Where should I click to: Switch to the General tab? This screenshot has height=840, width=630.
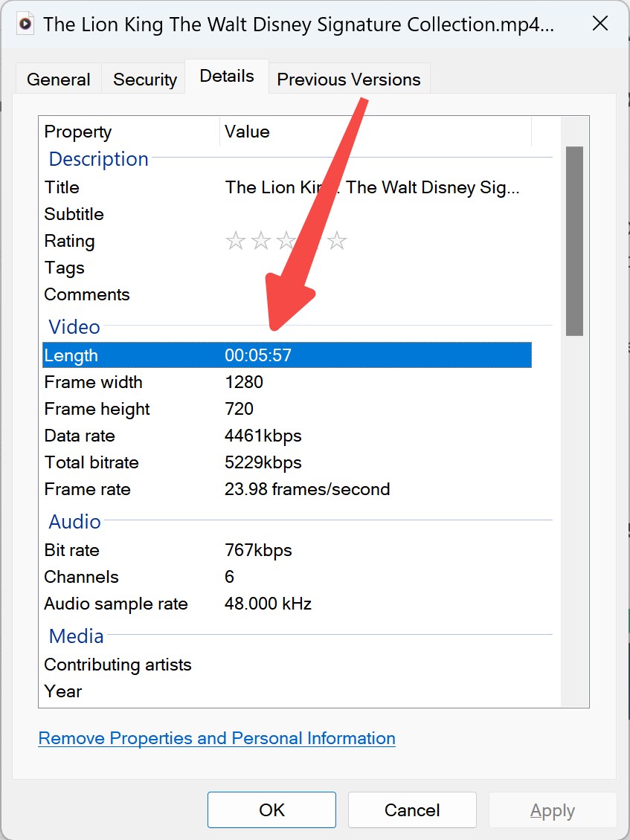click(59, 80)
